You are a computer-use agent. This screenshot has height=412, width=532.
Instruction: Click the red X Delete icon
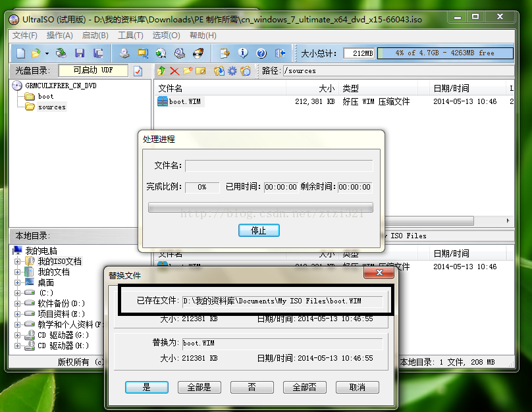point(174,71)
